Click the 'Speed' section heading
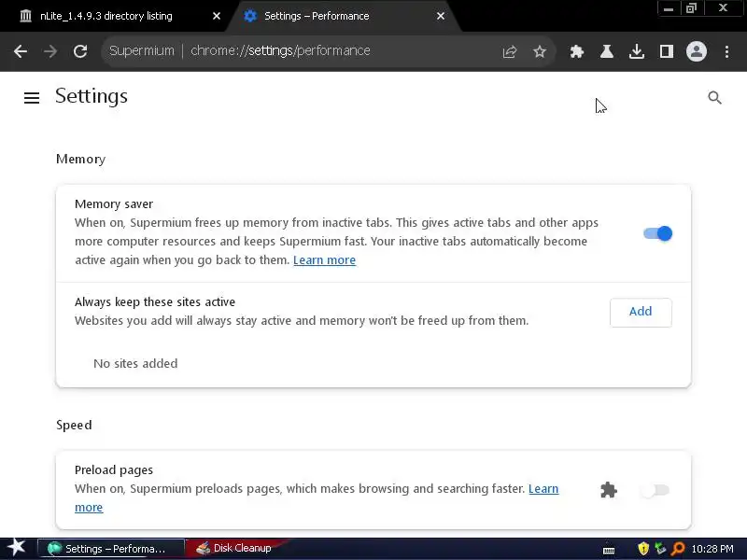 [x=74, y=425]
